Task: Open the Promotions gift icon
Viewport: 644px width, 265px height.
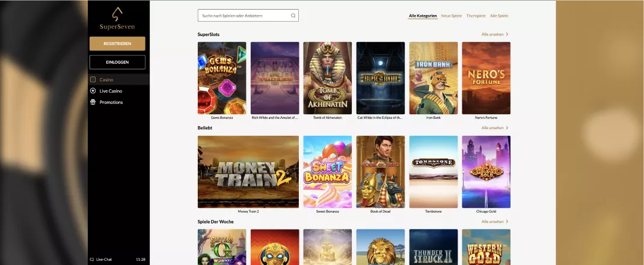Action: (x=93, y=102)
